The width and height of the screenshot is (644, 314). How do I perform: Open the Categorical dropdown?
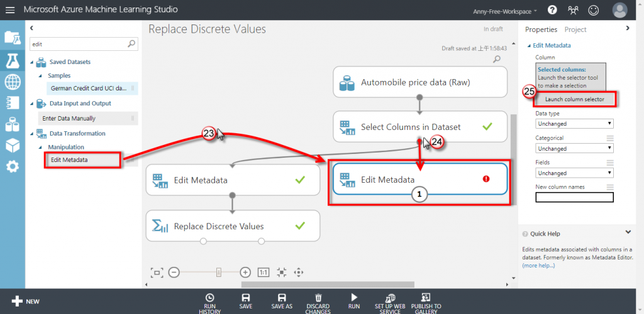point(574,148)
